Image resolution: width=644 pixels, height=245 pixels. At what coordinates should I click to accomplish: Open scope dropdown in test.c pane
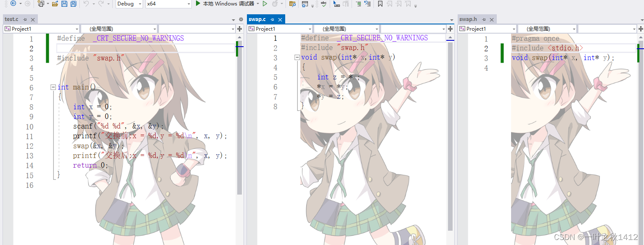(119, 29)
